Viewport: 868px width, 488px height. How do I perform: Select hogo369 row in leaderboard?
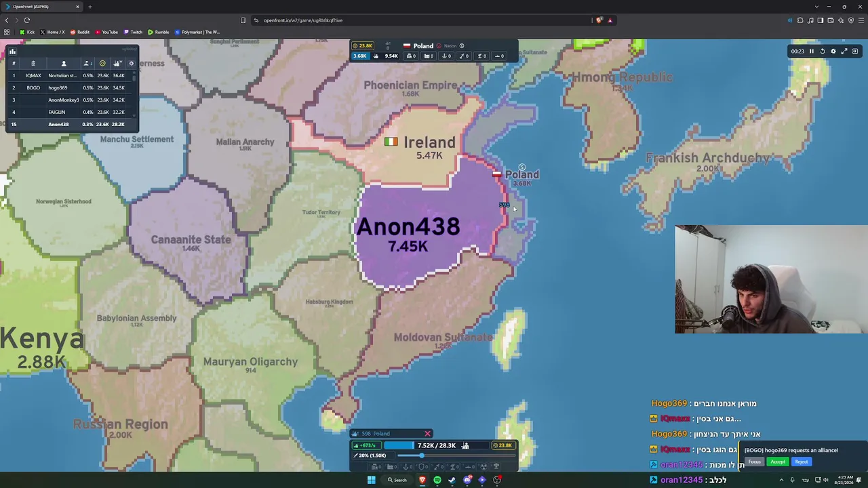coord(71,87)
